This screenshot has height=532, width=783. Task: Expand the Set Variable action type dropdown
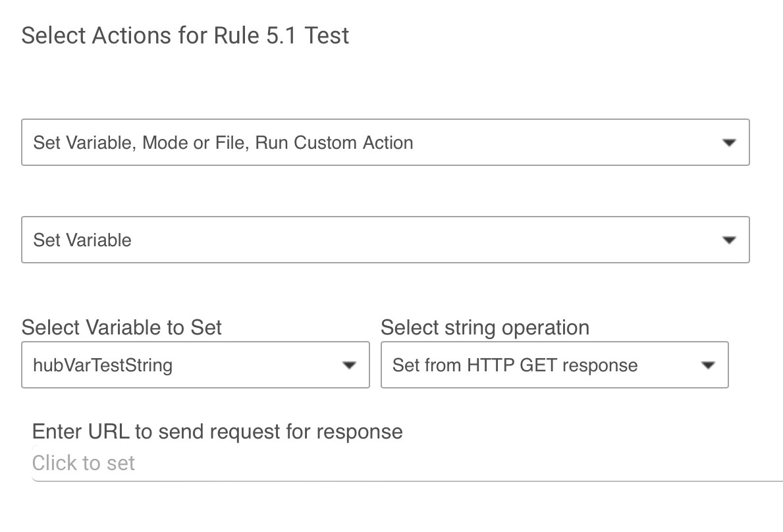coord(385,240)
